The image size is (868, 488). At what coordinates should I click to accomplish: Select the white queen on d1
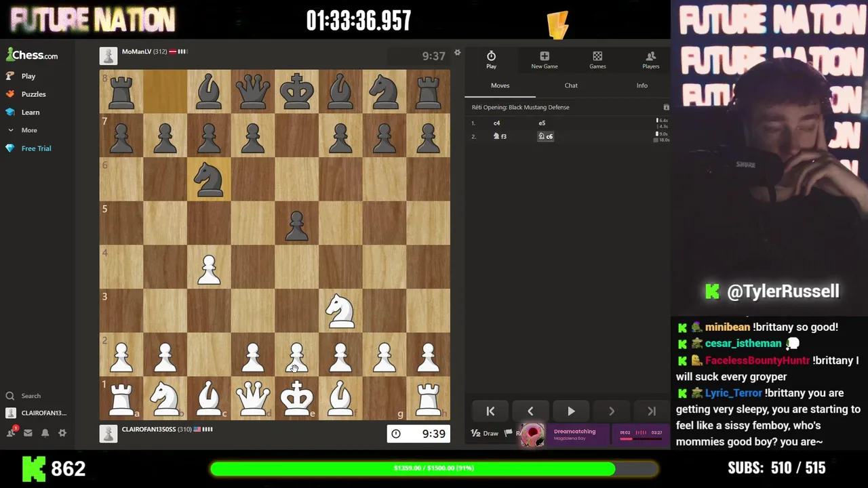pyautogui.click(x=253, y=398)
